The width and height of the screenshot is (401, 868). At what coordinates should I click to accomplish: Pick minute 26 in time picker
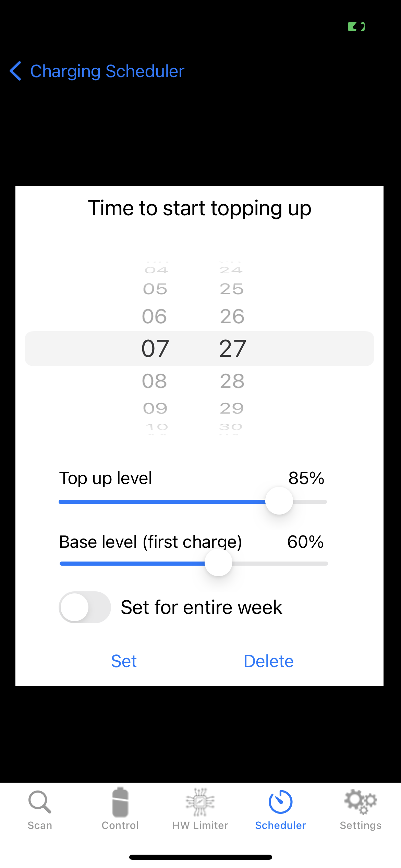click(232, 316)
